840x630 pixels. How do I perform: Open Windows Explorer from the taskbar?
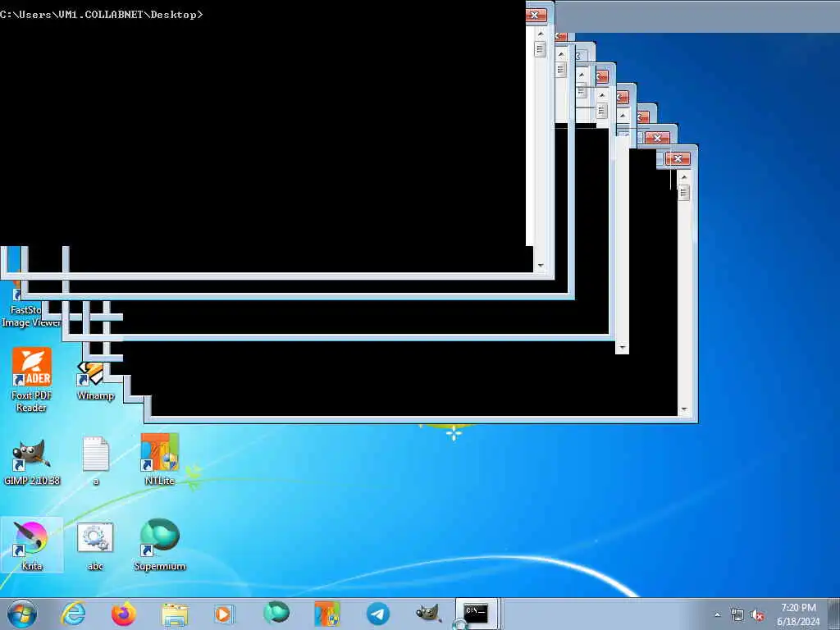(175, 614)
